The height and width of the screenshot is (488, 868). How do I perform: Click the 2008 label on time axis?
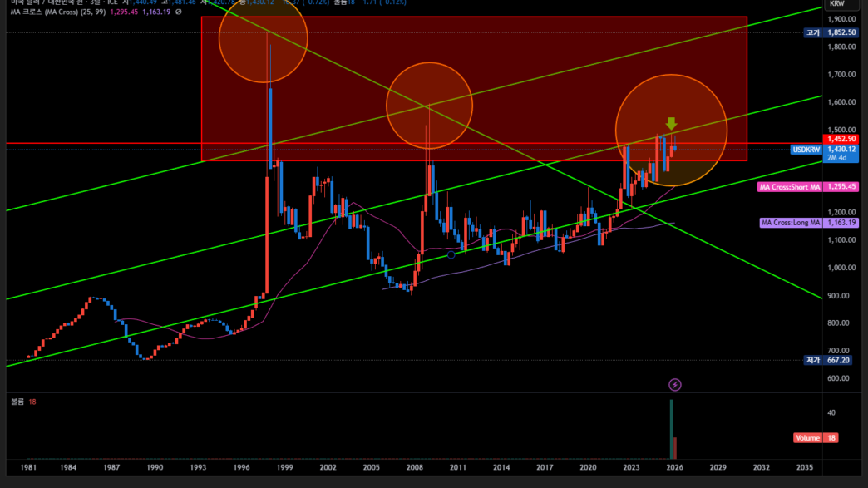[x=414, y=468]
